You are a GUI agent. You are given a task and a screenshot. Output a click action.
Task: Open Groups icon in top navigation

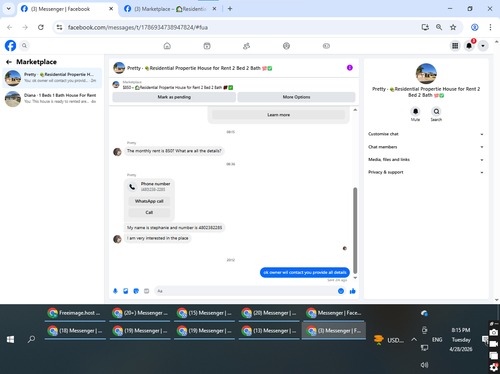pos(286,46)
